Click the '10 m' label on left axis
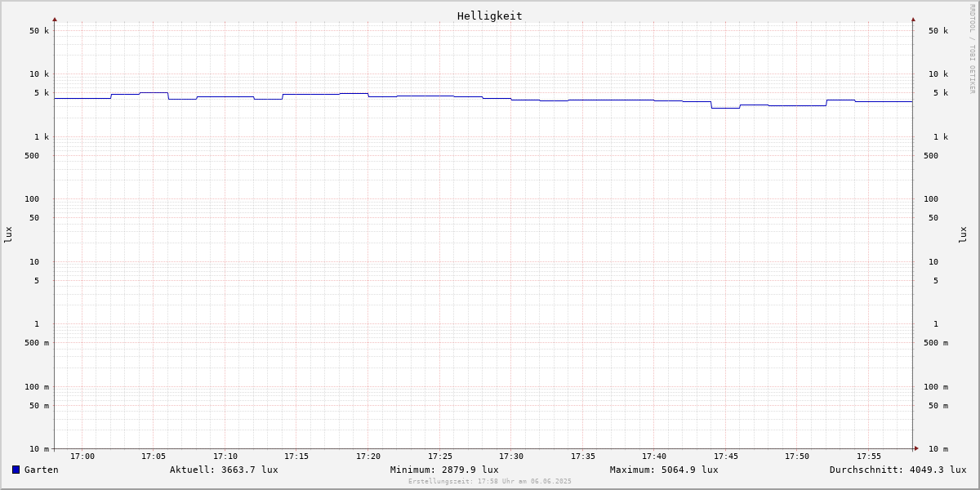 39,449
